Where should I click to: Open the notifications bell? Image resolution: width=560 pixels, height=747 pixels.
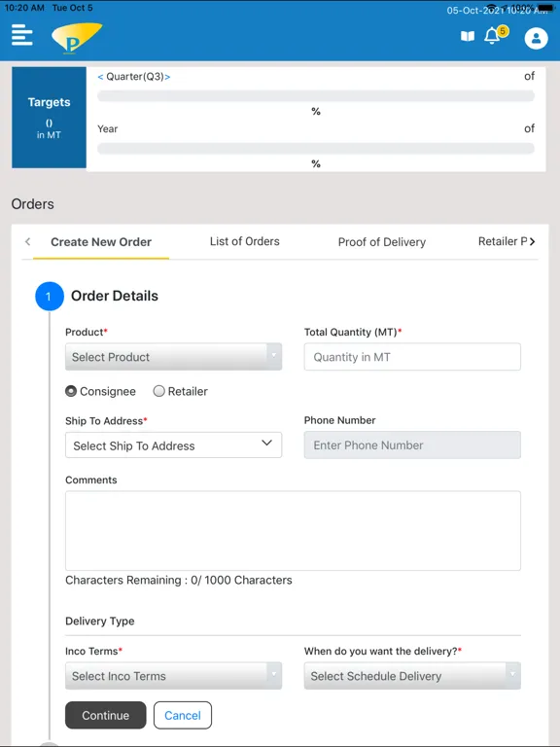click(492, 36)
